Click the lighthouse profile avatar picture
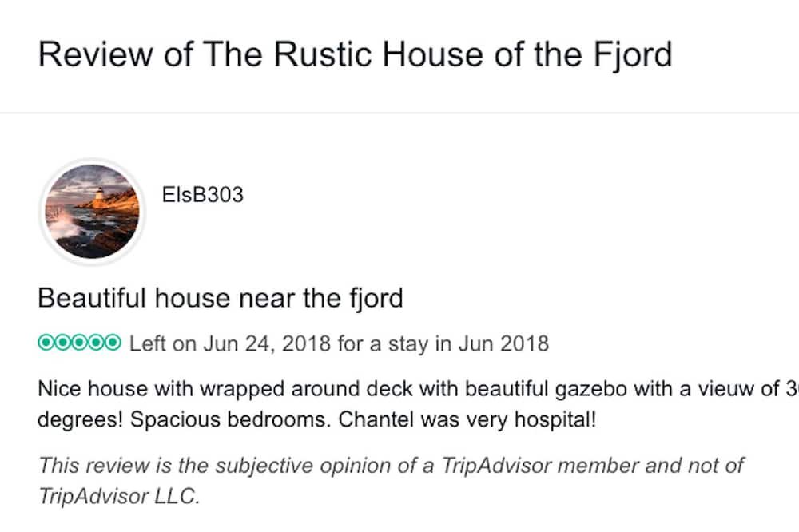The width and height of the screenshot is (799, 532). pyautogui.click(x=89, y=211)
